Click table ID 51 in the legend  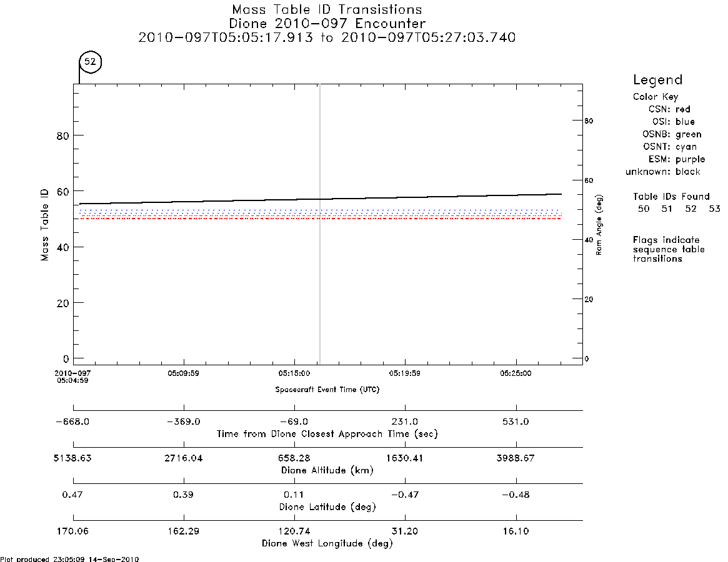667,209
